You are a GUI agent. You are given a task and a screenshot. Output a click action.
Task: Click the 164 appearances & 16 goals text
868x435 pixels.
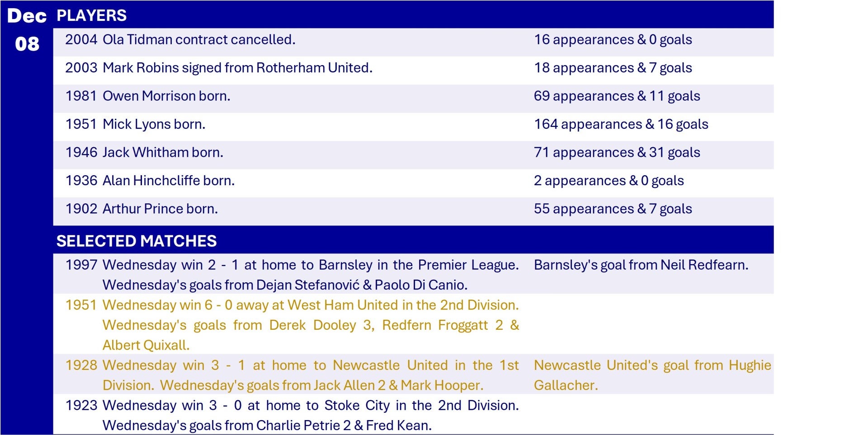[x=621, y=124]
